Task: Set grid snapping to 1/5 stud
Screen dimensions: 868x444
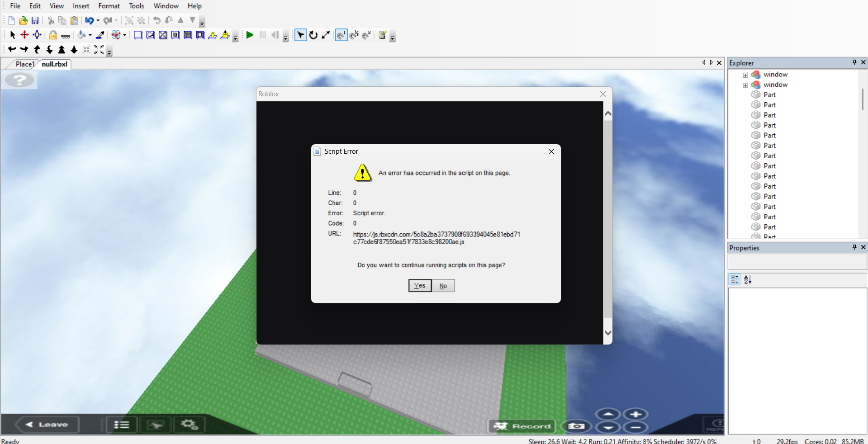Action: coord(354,35)
